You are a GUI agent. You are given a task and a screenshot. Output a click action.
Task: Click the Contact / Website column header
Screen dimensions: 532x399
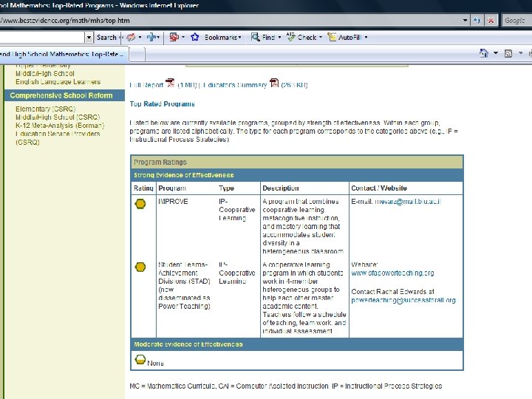(379, 188)
